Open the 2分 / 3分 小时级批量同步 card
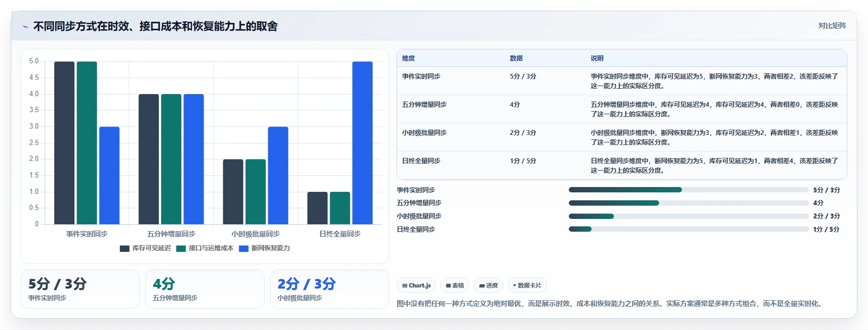868x330 pixels. point(330,289)
